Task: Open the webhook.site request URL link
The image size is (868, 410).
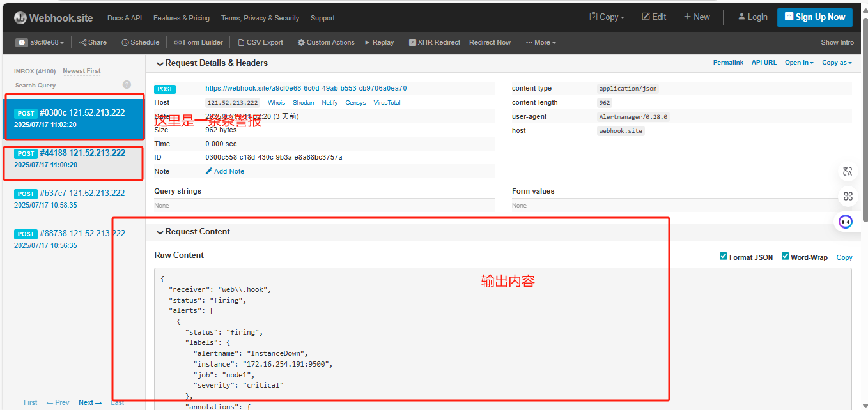Action: pos(306,89)
